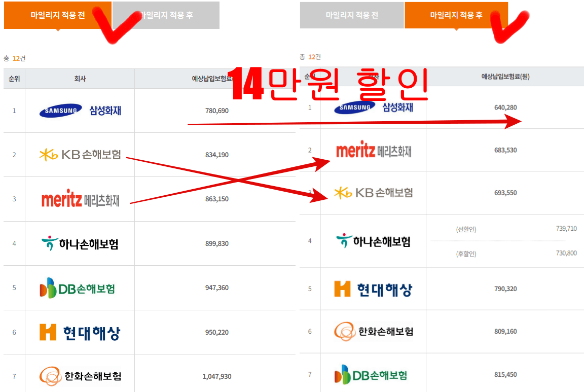The width and height of the screenshot is (584, 392).
Task: Click 후할인 value 730,800
Action: [566, 253]
